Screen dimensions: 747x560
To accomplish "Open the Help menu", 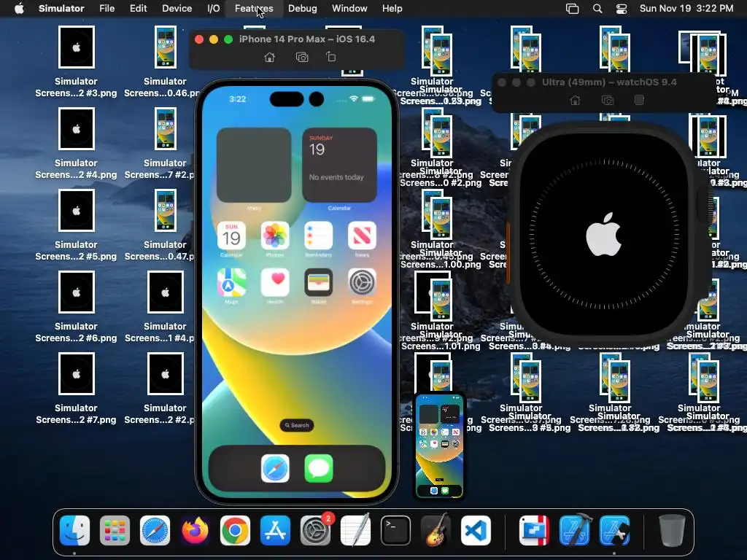I will coord(392,9).
